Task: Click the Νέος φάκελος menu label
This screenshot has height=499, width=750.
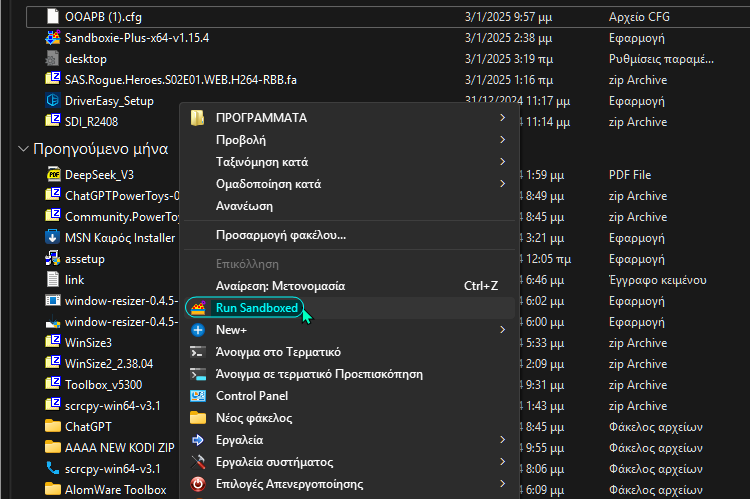Action: pos(254,418)
